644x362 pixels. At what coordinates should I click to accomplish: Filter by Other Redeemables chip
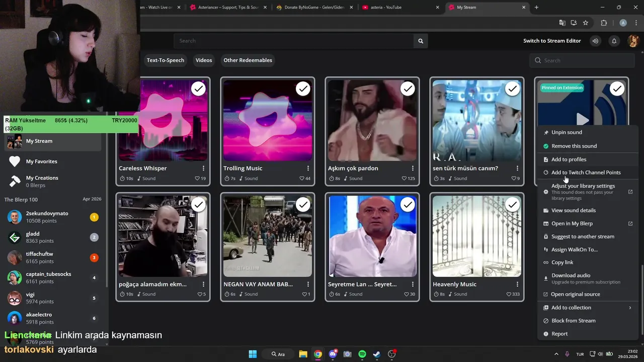coord(248,60)
